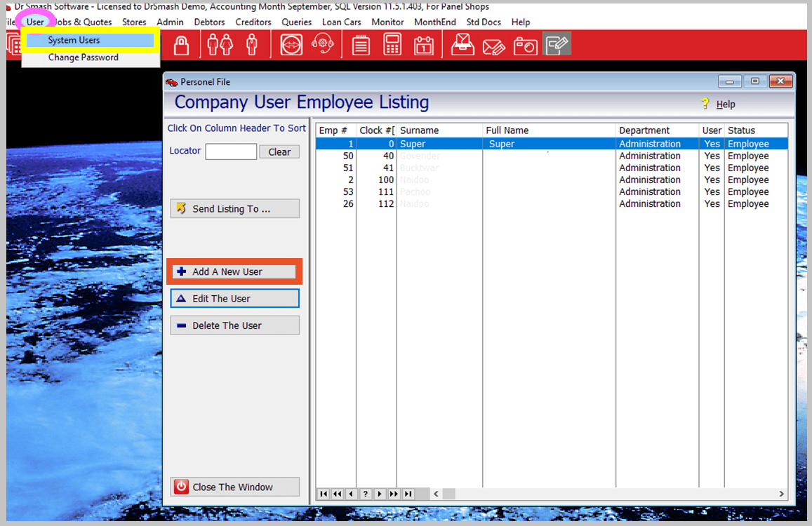This screenshot has width=812, height=526.
Task: Click the question mark navigator button
Action: 366,494
